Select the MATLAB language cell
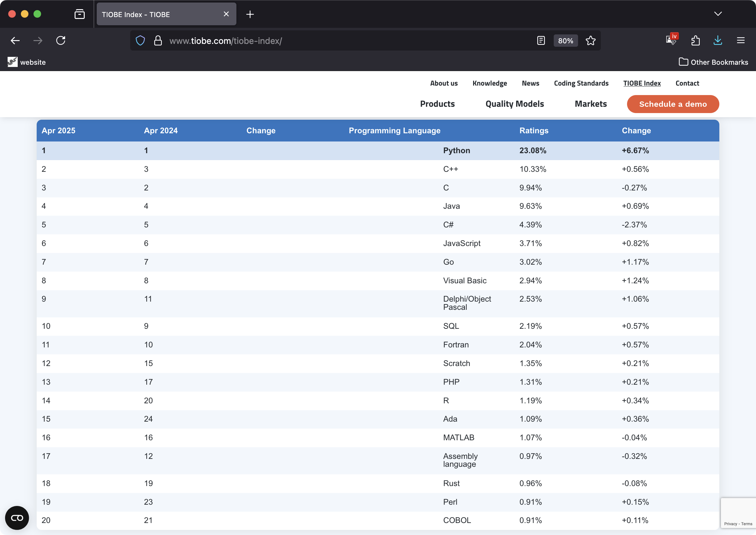This screenshot has width=756, height=535. (x=458, y=437)
